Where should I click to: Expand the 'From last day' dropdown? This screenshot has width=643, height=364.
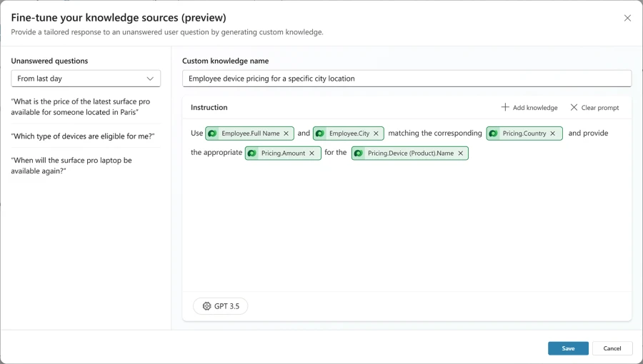click(86, 79)
